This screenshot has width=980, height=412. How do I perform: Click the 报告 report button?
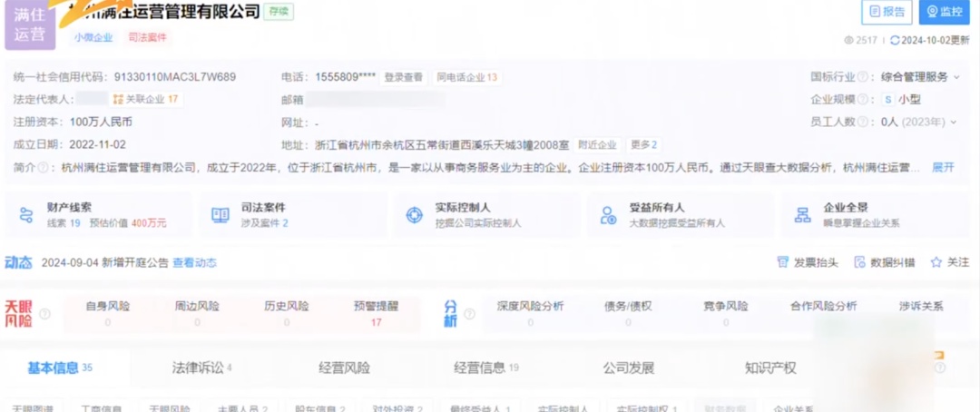pyautogui.click(x=887, y=12)
